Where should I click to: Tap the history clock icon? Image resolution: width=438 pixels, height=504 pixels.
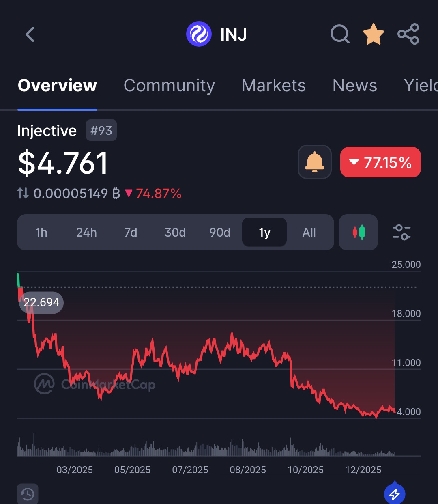(28, 494)
